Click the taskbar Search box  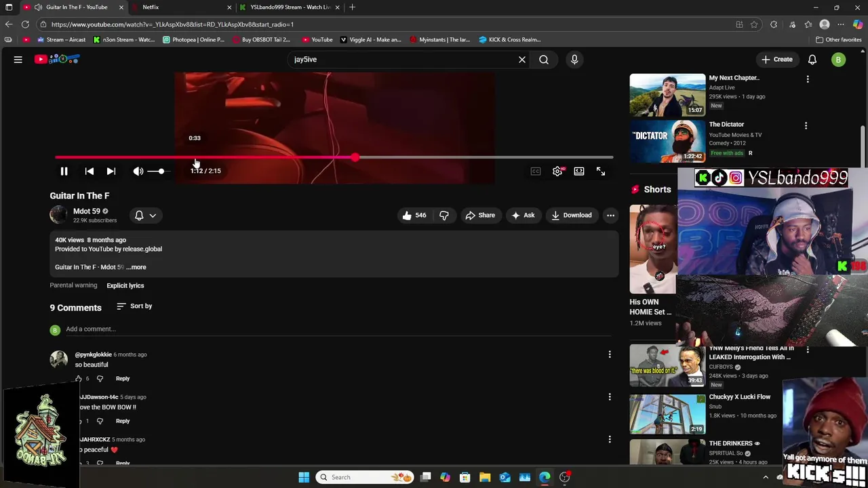pos(366,477)
